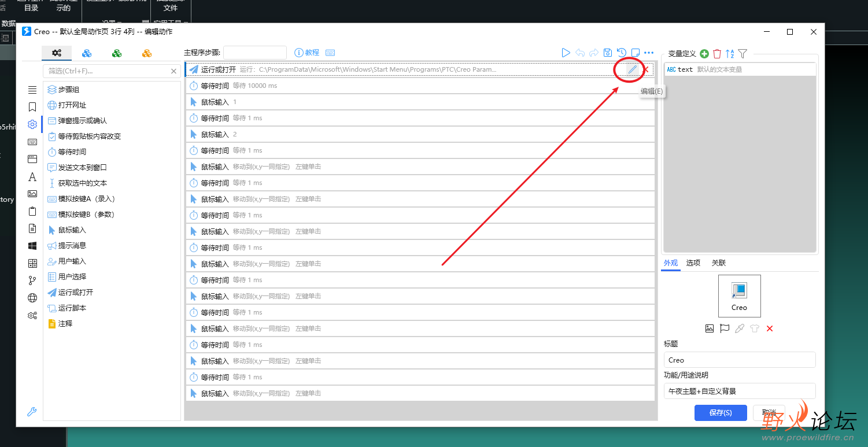
Task: Select 运行脚本 in the action list
Action: (x=112, y=308)
